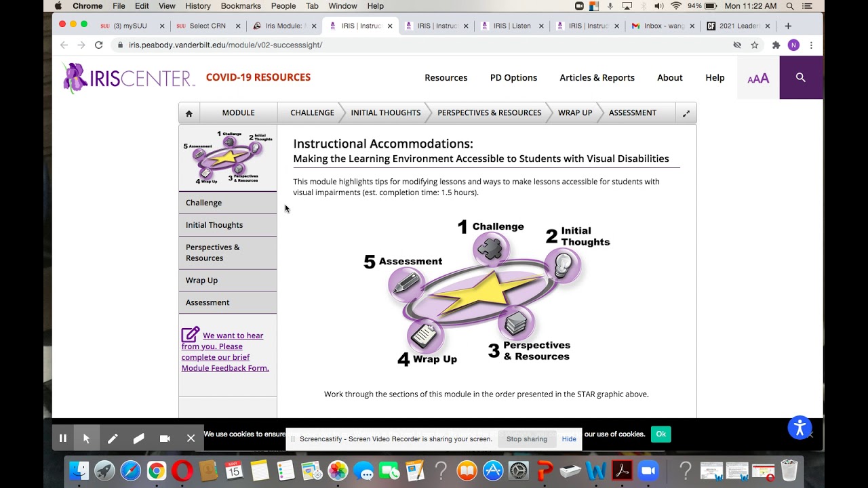Bookmark this page with star icon
The height and width of the screenshot is (488, 868).
click(755, 45)
